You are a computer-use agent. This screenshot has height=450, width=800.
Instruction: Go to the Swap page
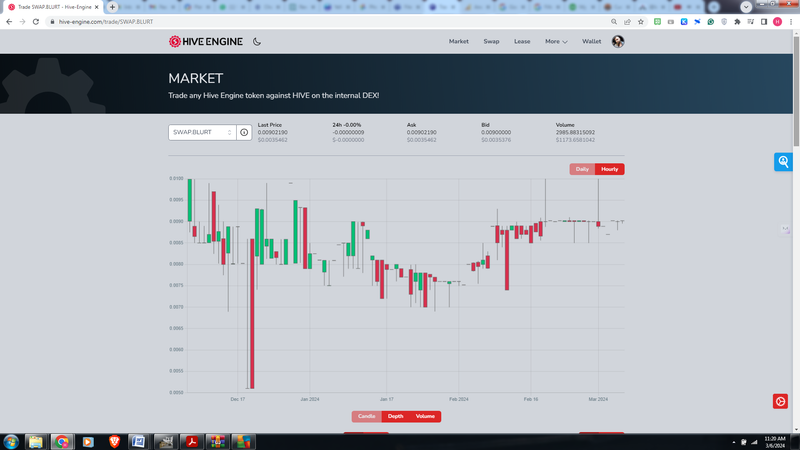[491, 42]
